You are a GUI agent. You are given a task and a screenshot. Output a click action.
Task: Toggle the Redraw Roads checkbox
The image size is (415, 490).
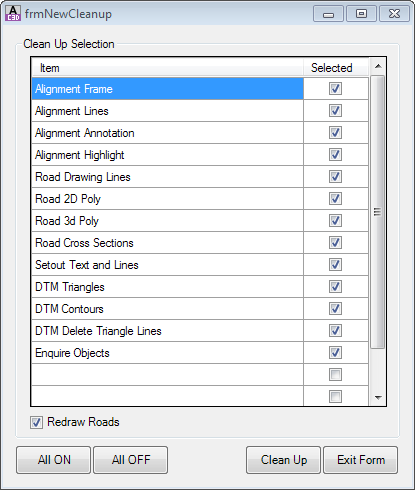(36, 422)
